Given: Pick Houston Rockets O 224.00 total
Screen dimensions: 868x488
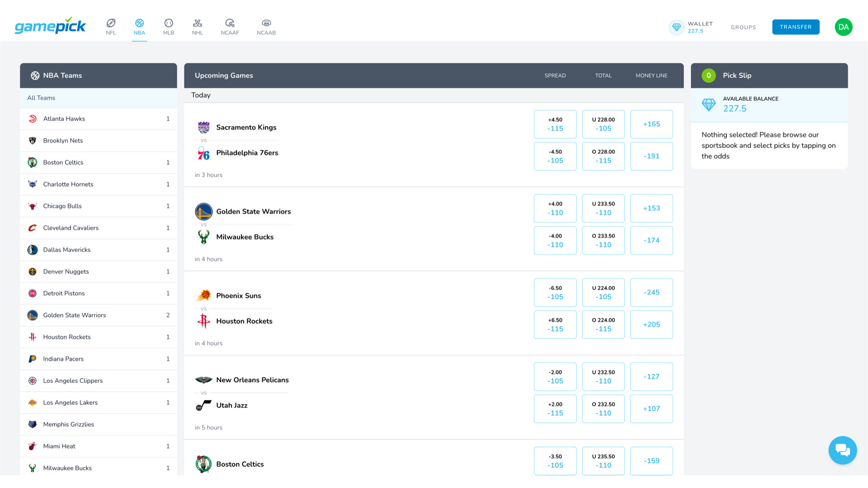Looking at the screenshot, I should coord(604,324).
